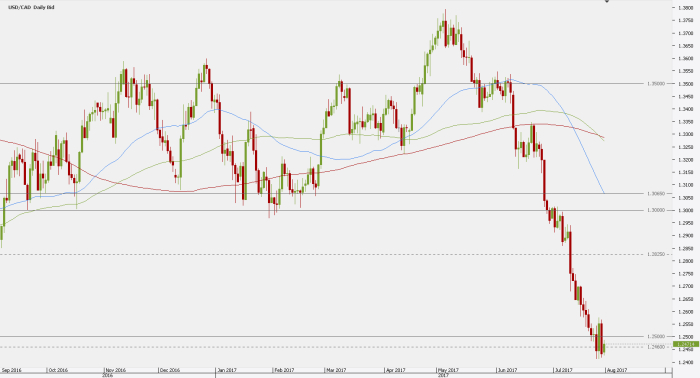Image resolution: width=700 pixels, height=378 pixels.
Task: Click the May 2017 date axis label
Action: (448, 370)
